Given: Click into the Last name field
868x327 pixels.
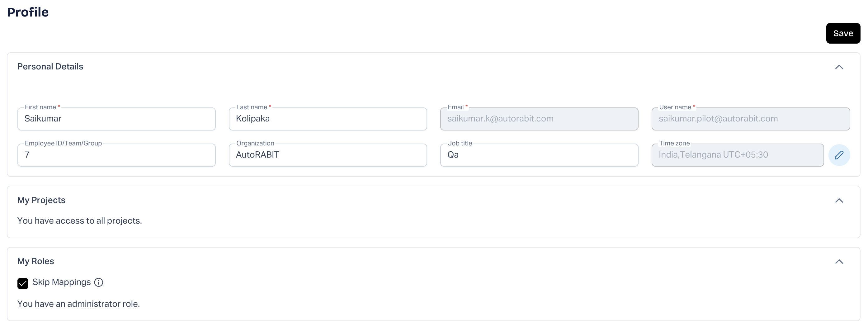Looking at the screenshot, I should [x=328, y=119].
